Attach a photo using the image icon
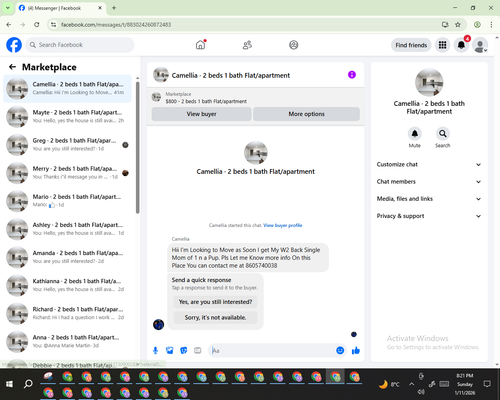Image resolution: width=500 pixels, height=400 pixels. [170, 350]
